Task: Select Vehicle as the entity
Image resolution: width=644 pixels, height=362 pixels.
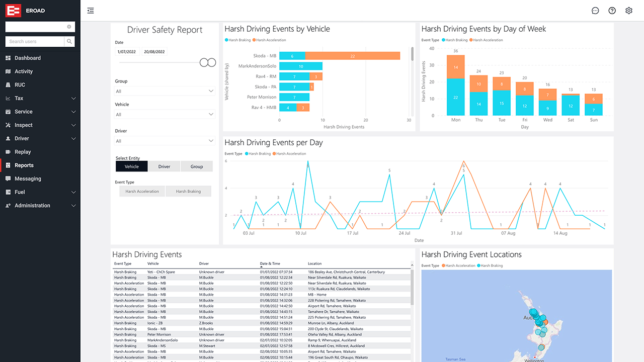Action: pos(131,166)
